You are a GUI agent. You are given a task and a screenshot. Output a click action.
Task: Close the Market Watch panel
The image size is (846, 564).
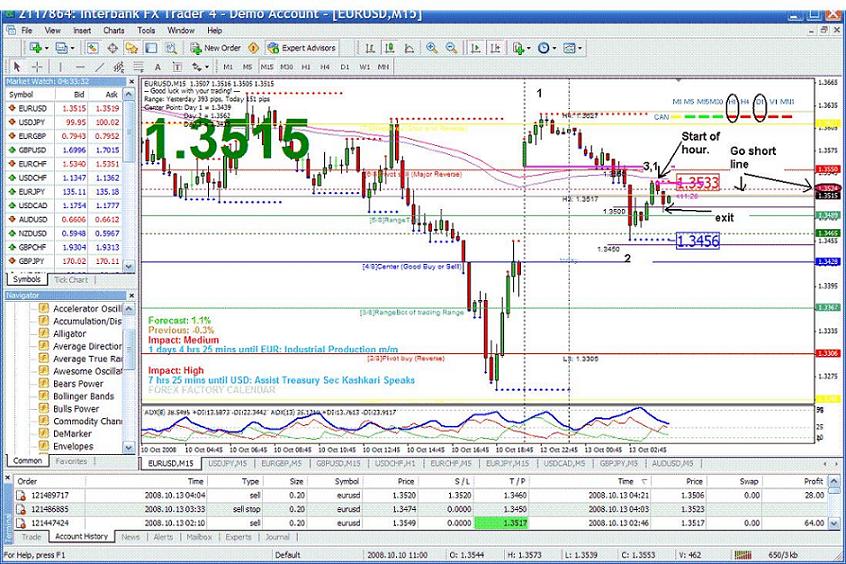[132, 81]
